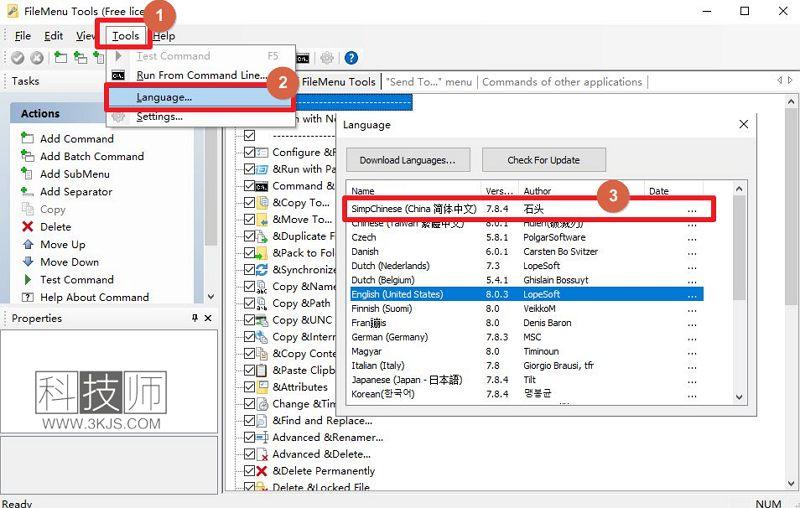Click the Author column header
Screen dimensions: 800x508
tap(581, 191)
